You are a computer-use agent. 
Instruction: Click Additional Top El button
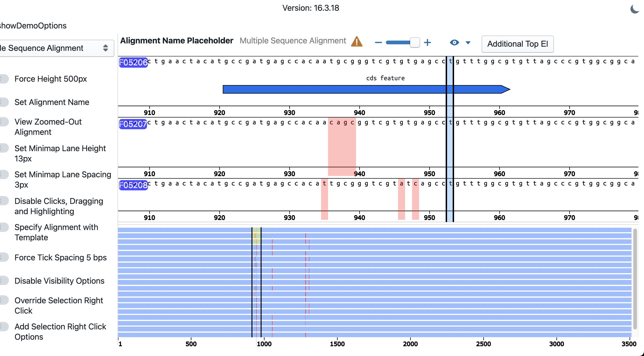point(518,44)
